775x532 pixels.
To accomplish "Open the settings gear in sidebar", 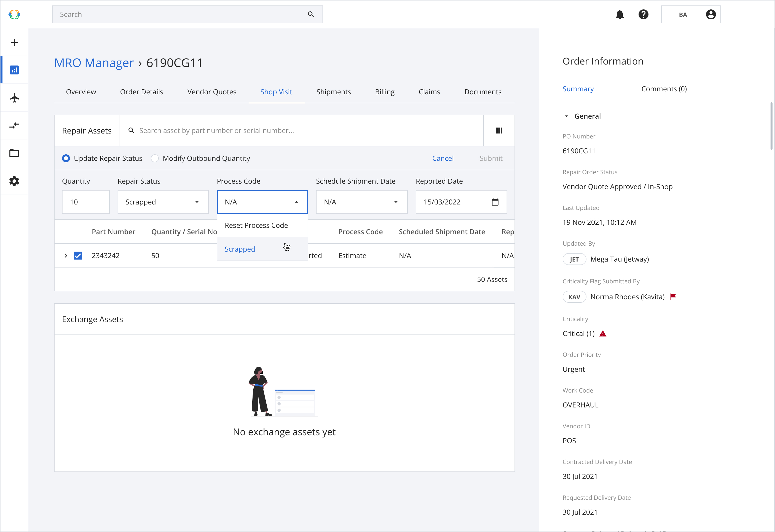I will (14, 181).
